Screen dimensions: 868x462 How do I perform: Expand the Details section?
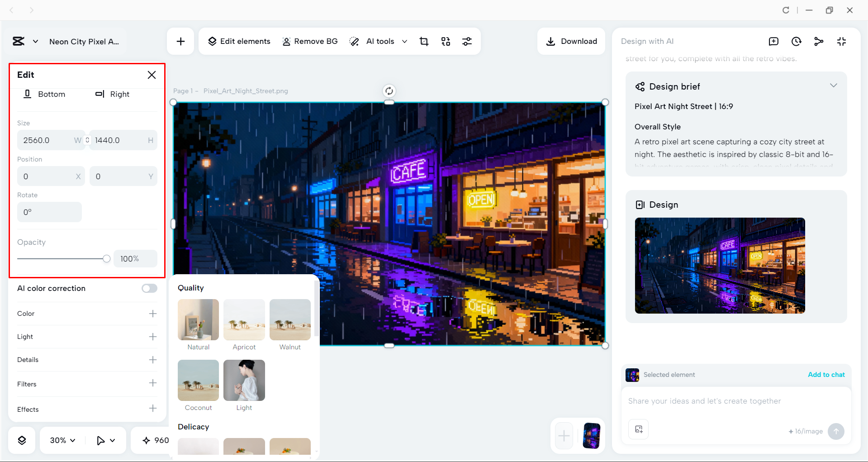coord(153,360)
